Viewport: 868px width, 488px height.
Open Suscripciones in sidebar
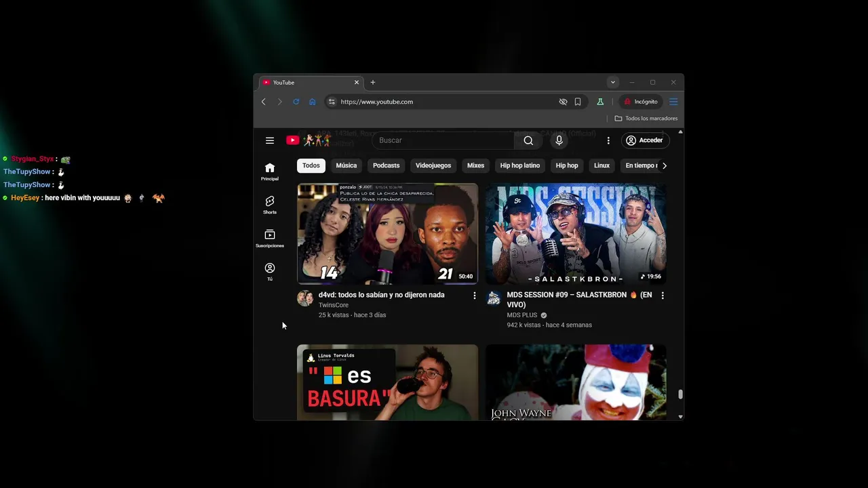point(270,238)
